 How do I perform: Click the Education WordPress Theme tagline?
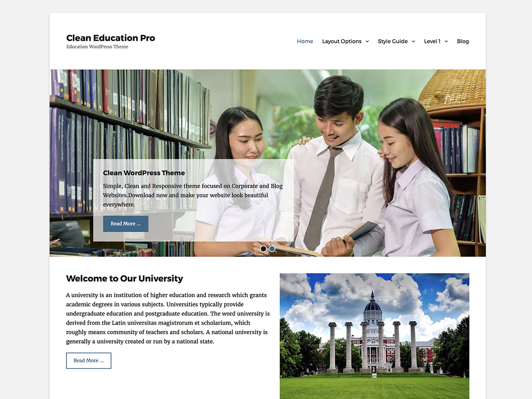[x=97, y=47]
